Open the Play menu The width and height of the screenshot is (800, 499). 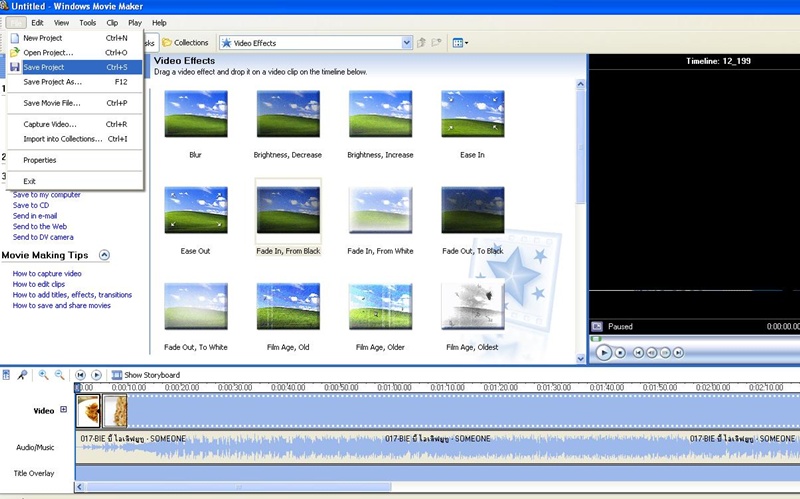135,23
